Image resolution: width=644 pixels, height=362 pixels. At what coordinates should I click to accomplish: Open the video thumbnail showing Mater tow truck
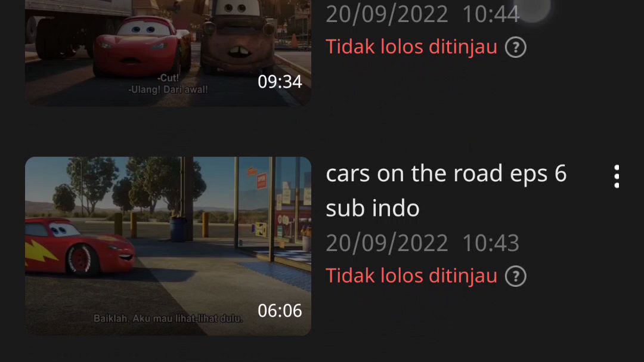(168, 52)
